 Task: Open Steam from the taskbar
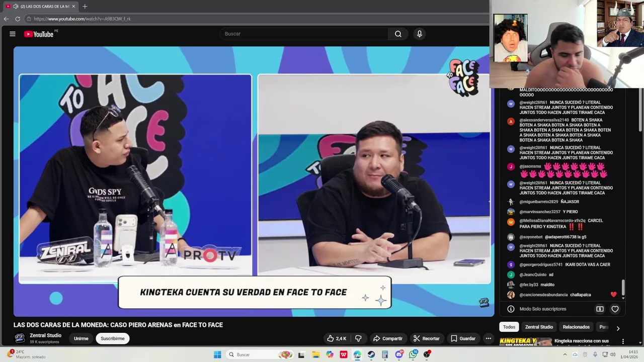(371, 354)
